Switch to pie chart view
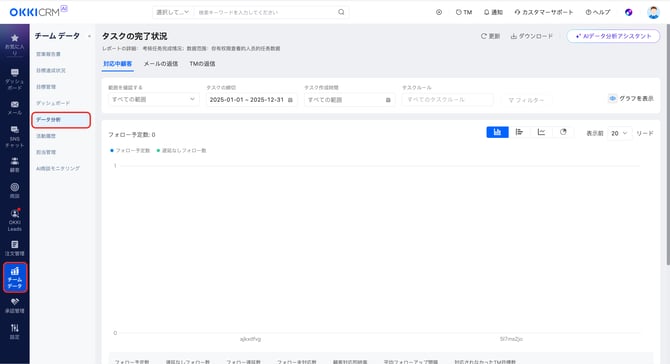 coord(563,132)
